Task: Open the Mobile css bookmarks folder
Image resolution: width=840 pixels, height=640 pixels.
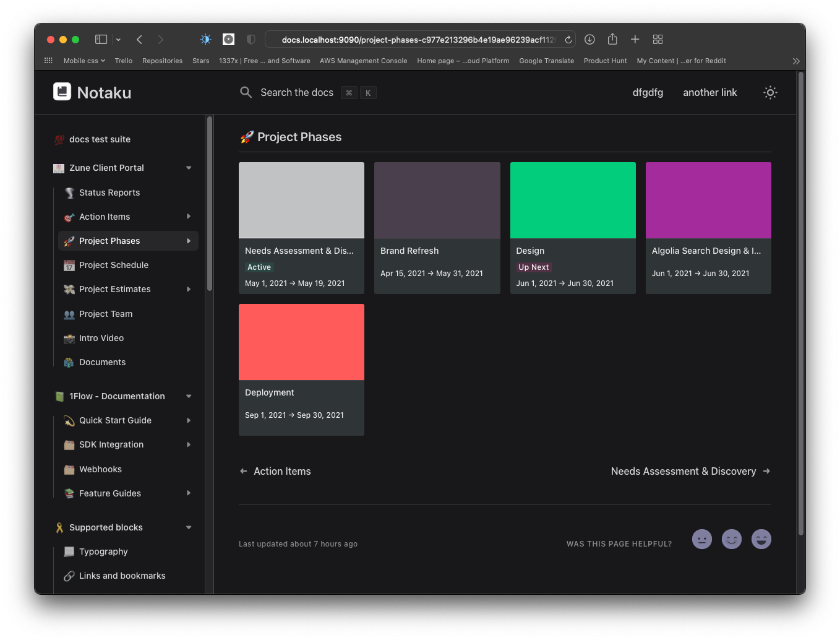Action: [x=84, y=61]
